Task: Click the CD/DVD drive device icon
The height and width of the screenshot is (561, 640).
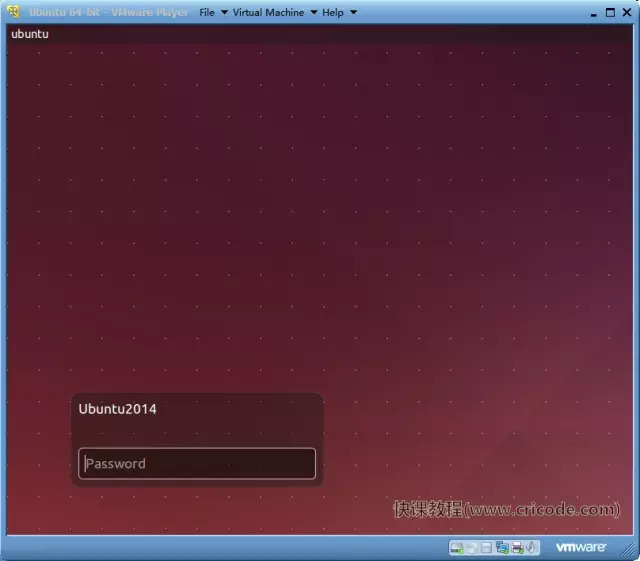Action: [x=471, y=548]
